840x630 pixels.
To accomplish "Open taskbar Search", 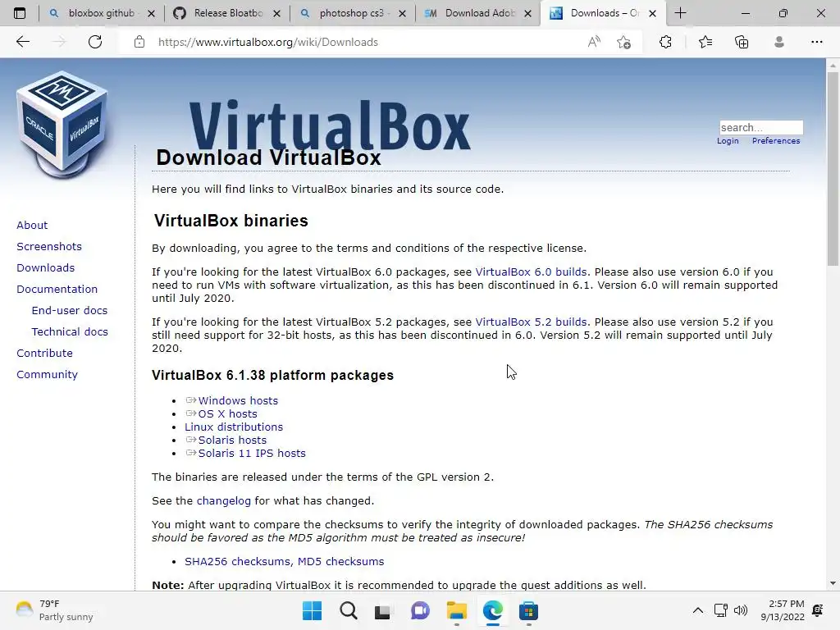I will (x=348, y=610).
